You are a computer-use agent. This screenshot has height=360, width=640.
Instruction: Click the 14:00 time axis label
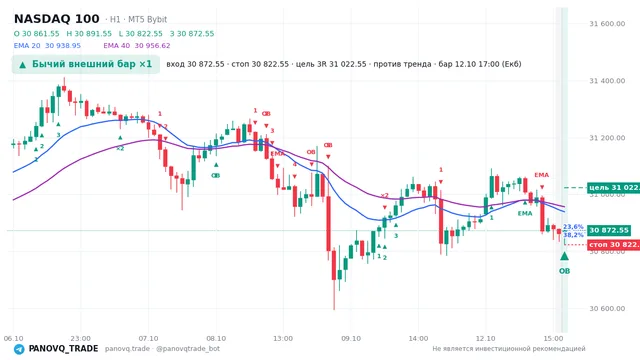(418, 338)
